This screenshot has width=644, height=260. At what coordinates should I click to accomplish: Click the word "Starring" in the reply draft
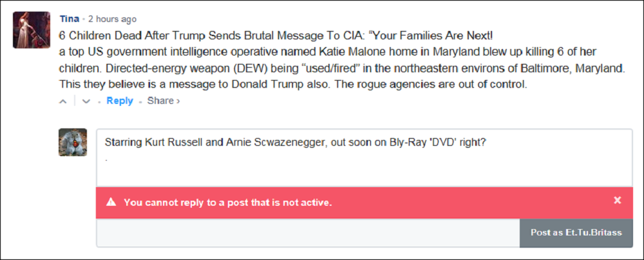123,142
